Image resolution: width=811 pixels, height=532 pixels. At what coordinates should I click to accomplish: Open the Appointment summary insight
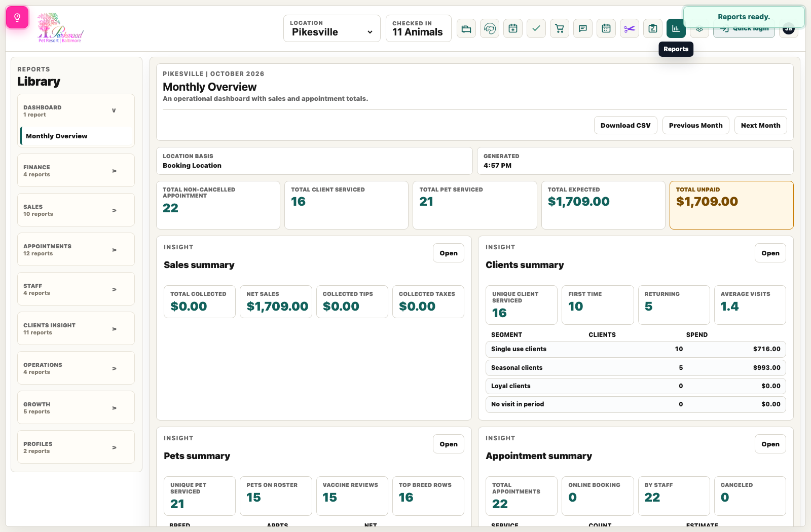(770, 444)
